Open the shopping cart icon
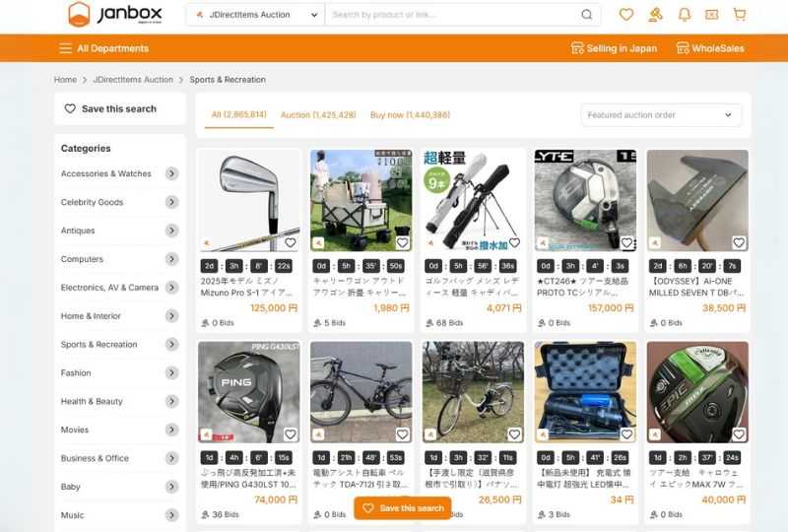Screen dimensions: 788x532 pos(740,14)
